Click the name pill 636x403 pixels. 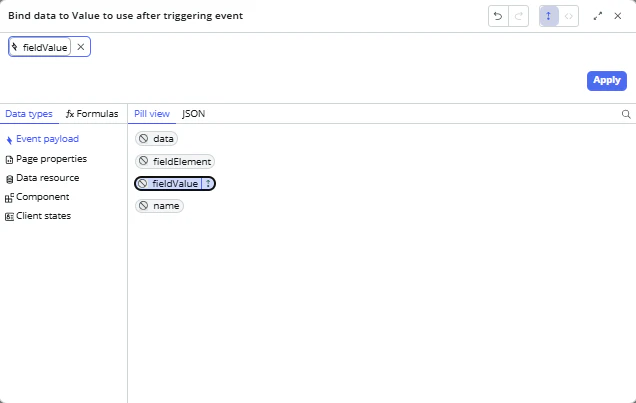[x=159, y=206]
